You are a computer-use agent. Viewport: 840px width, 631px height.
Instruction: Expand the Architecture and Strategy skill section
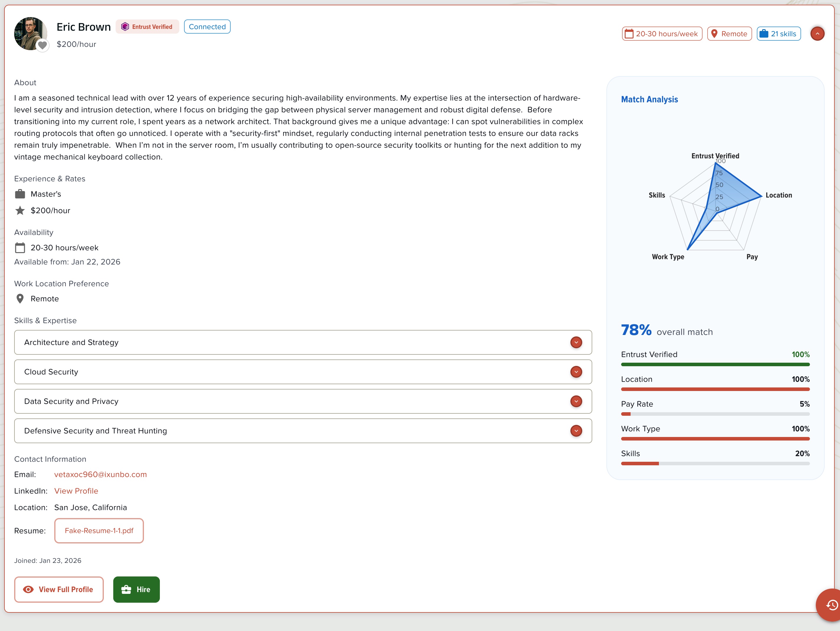click(576, 342)
